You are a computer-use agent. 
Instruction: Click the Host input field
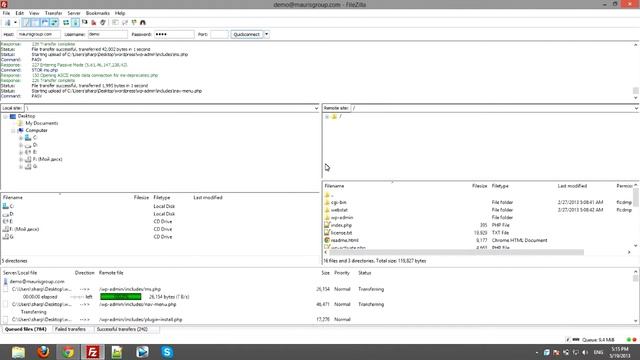38,34
